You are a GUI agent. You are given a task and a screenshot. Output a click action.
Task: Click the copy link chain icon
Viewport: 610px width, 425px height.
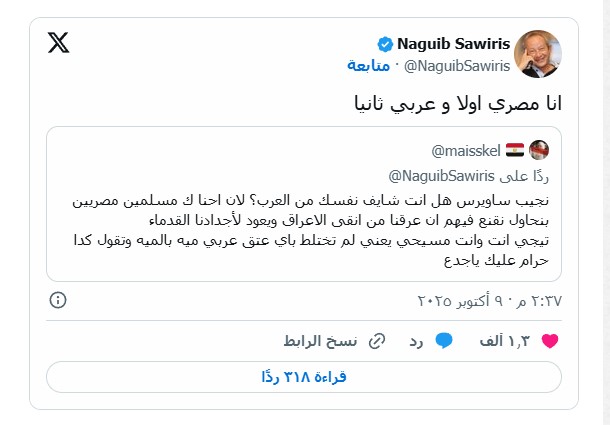pyautogui.click(x=377, y=341)
